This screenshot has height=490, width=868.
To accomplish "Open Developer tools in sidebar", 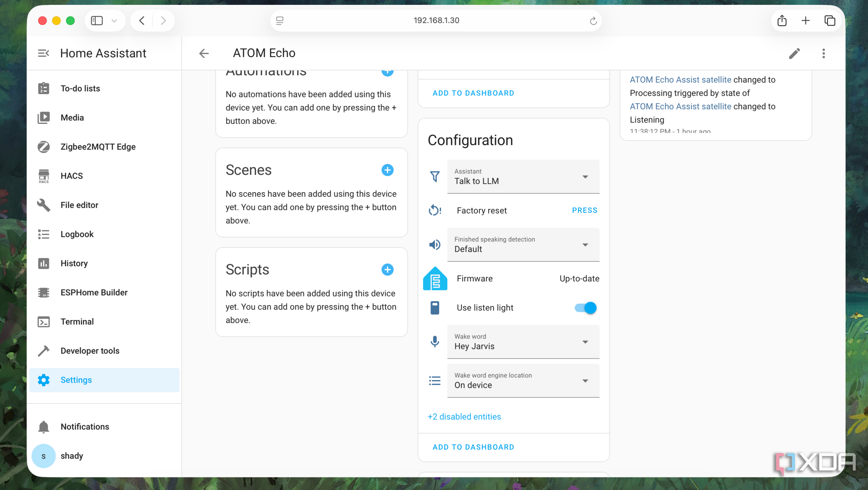I will (104, 351).
